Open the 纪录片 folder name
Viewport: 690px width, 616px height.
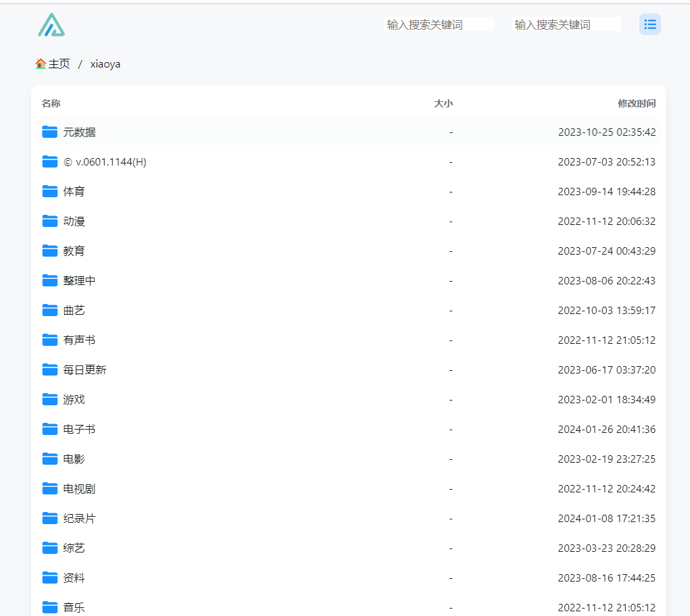[x=79, y=518]
